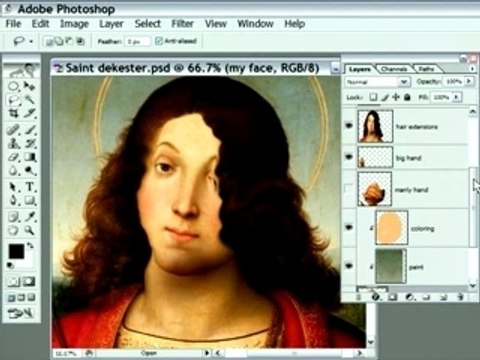The height and width of the screenshot is (360, 480).
Task: Open the Opacity slider arrow
Action: point(469,81)
